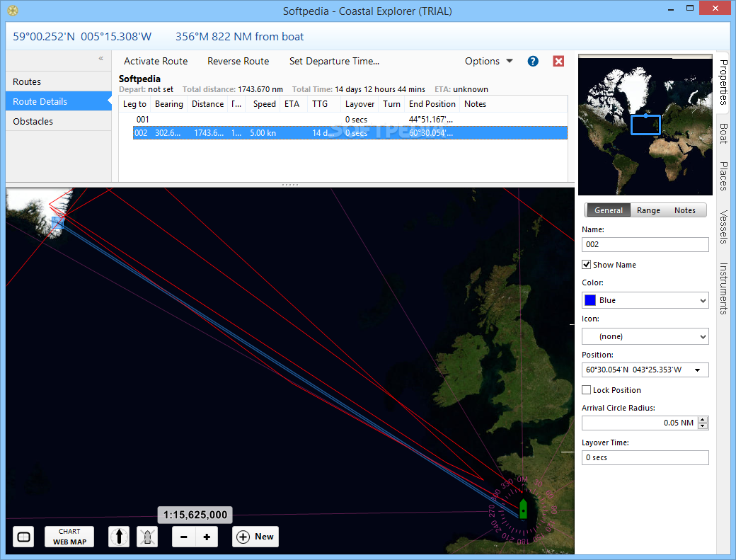Decrease the Arrival Circle Radius stepper
The image size is (736, 560).
tap(703, 425)
